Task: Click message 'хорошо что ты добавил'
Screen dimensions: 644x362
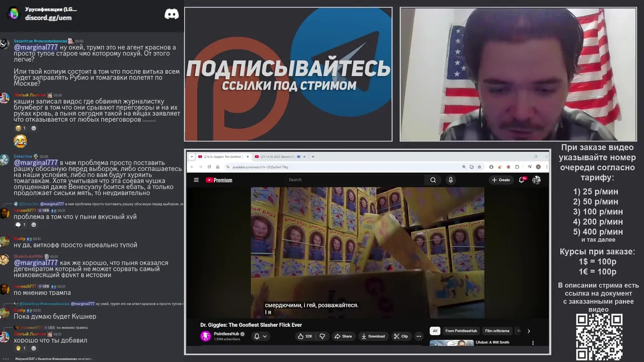Action: [x=50, y=340]
